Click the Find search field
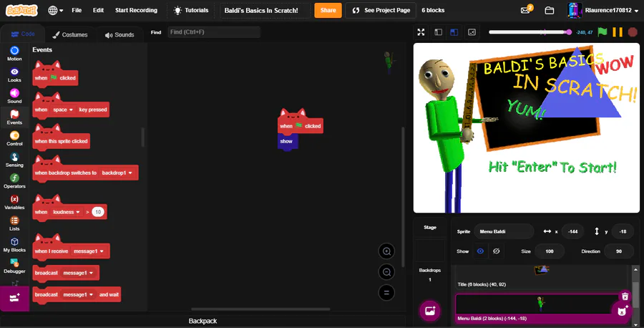The width and height of the screenshot is (644, 328). point(213,32)
